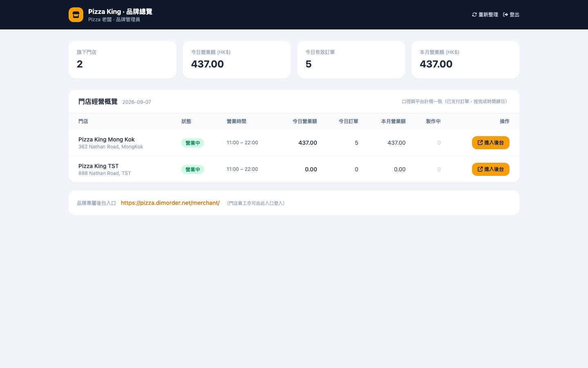Click the 品牌專屬後台入口 label
The height and width of the screenshot is (368, 588).
(96, 203)
